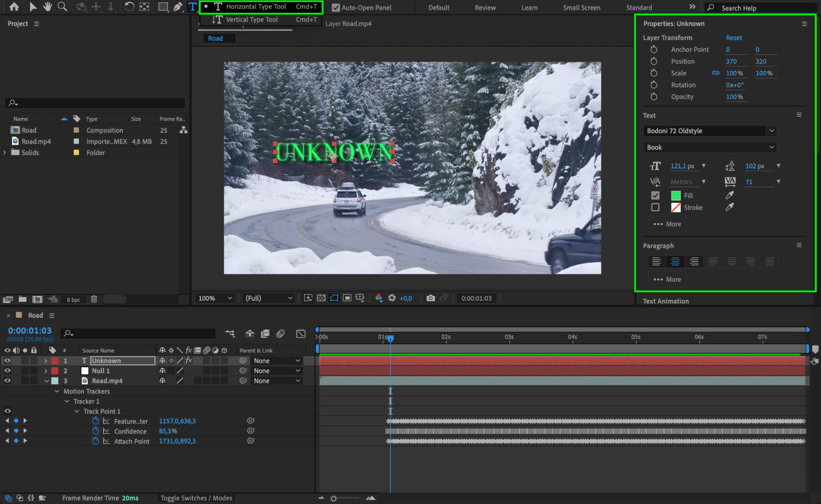Enable the Stroke checkbox
821x504 pixels.
click(655, 207)
